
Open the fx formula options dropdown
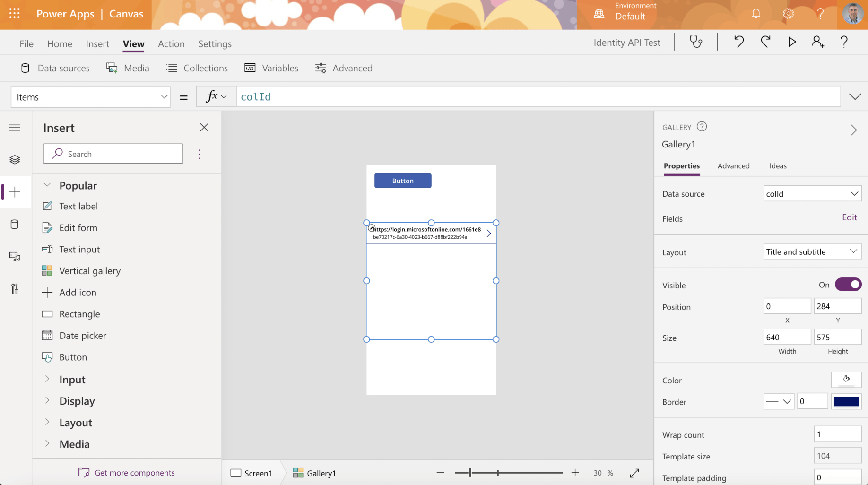pos(217,97)
